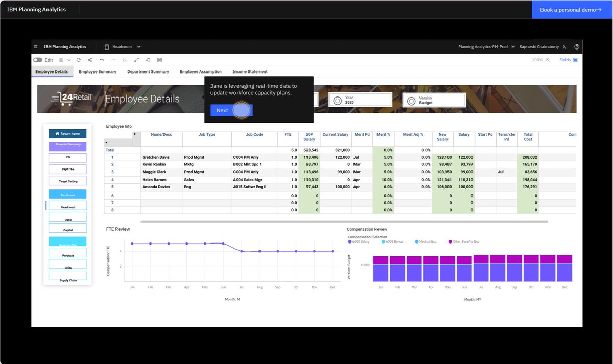Click the Version selector circle icon
This screenshot has height=364, width=613.
coord(411,100)
